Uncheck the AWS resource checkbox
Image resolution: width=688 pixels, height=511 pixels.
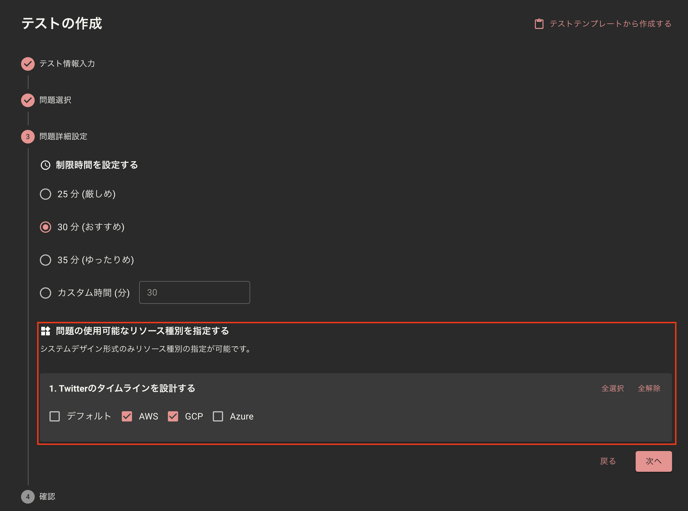[x=127, y=416]
